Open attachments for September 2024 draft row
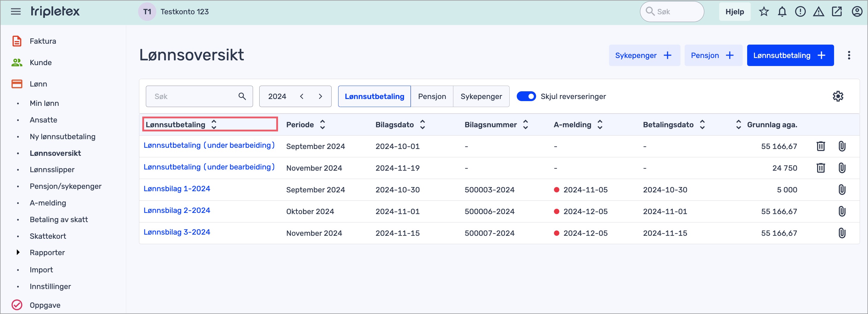Image resolution: width=868 pixels, height=314 pixels. tap(842, 146)
